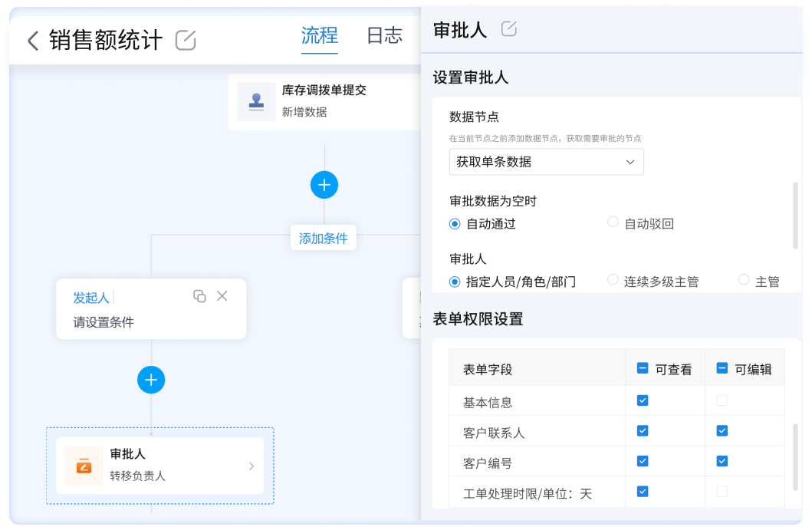Click the 表单权限设置 section heading

tap(478, 319)
